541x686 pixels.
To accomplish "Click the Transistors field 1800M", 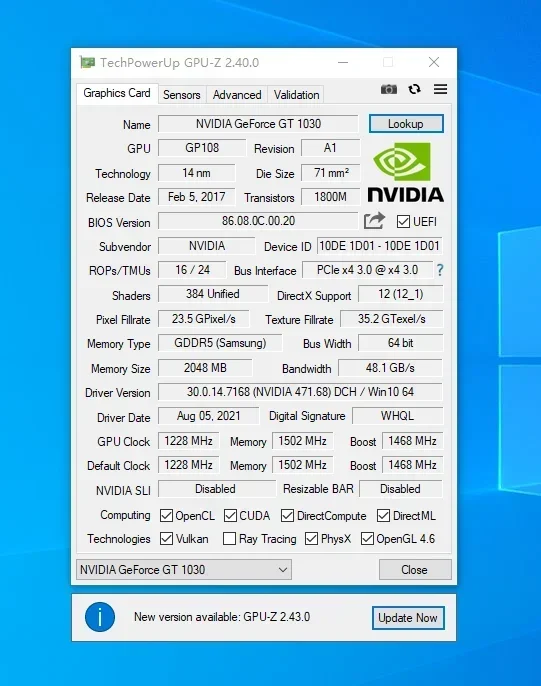I will coord(331,197).
